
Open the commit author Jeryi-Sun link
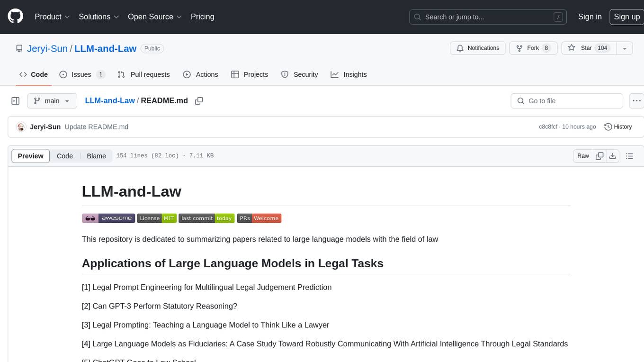[45, 127]
